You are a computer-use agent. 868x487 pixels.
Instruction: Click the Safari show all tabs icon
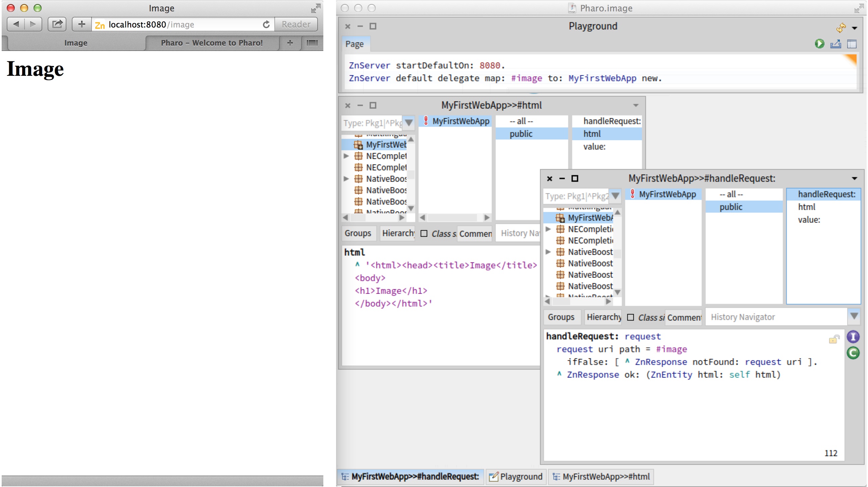point(312,43)
